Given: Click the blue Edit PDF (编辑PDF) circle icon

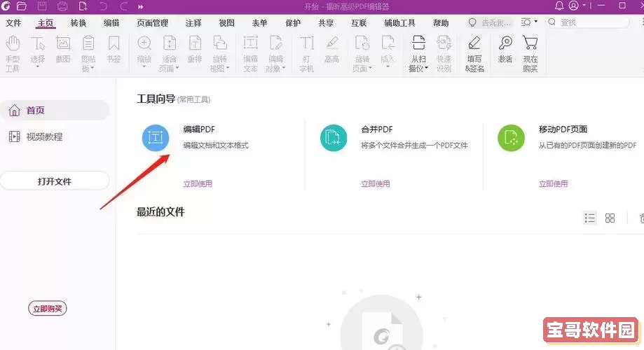Looking at the screenshot, I should [x=156, y=138].
